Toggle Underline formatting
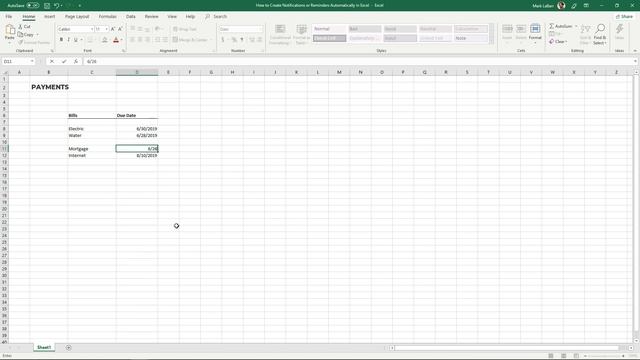 [76, 40]
